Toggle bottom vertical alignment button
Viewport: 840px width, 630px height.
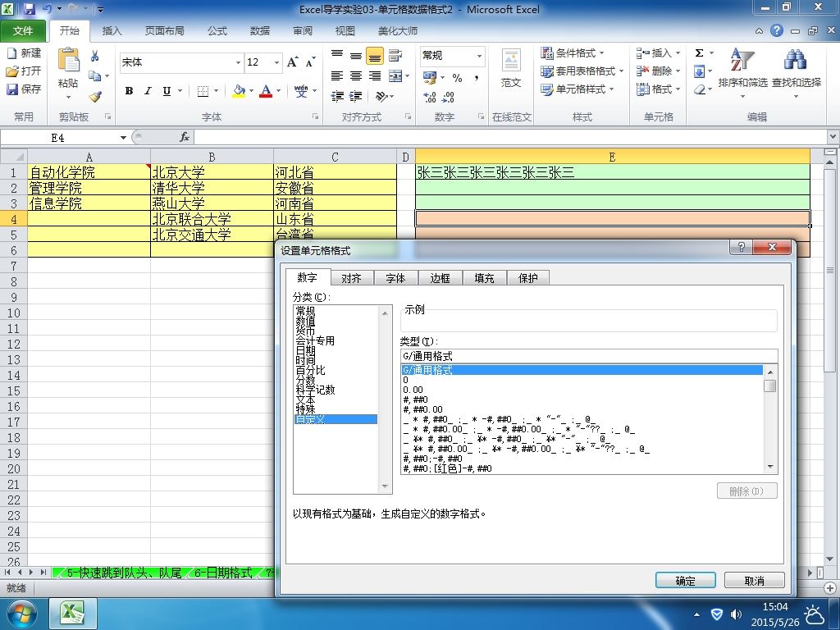pos(375,55)
